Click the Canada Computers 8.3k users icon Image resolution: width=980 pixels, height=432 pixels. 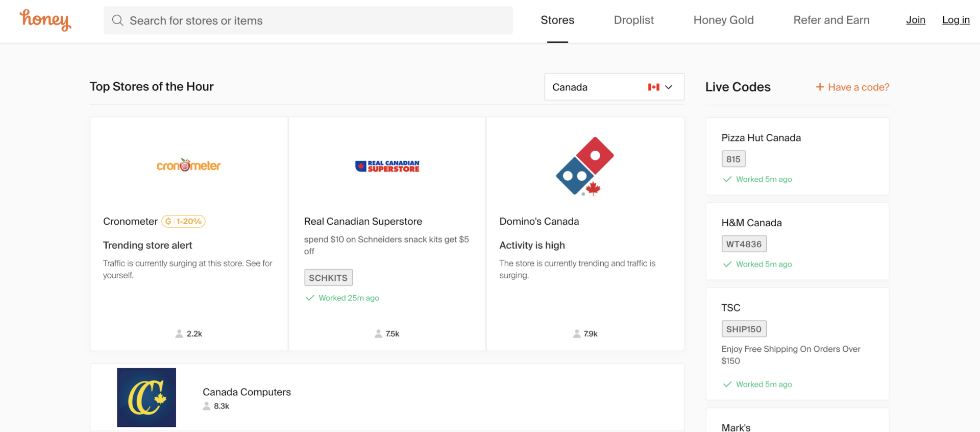point(207,406)
